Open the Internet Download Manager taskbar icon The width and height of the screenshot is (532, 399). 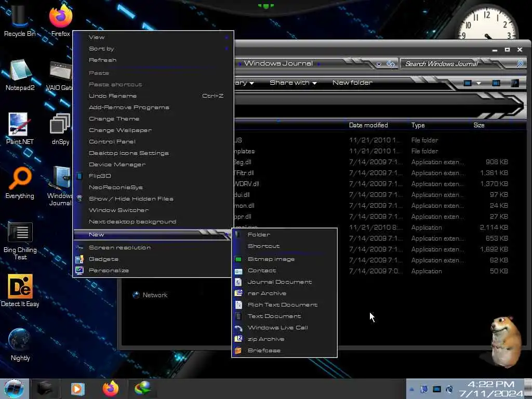pyautogui.click(x=143, y=389)
